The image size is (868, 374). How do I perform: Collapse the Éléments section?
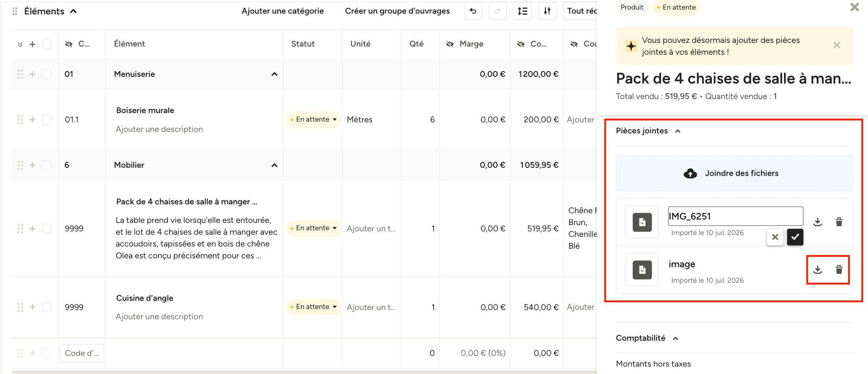point(74,11)
